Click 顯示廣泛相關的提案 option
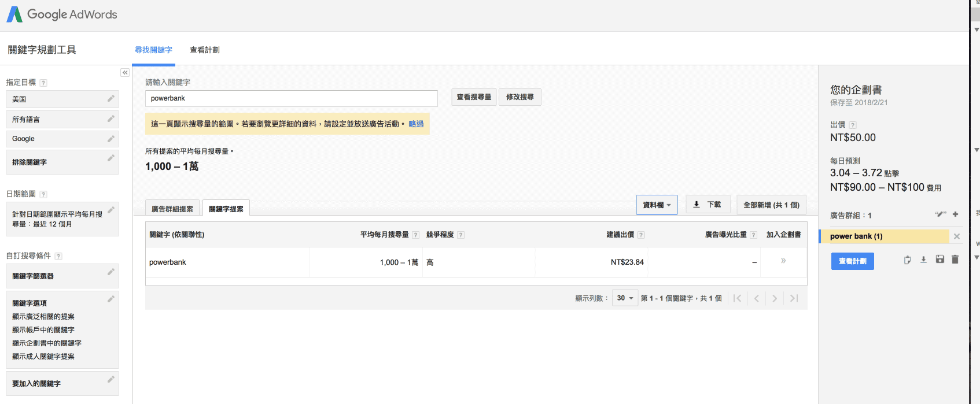Image resolution: width=980 pixels, height=404 pixels. pyautogui.click(x=43, y=317)
